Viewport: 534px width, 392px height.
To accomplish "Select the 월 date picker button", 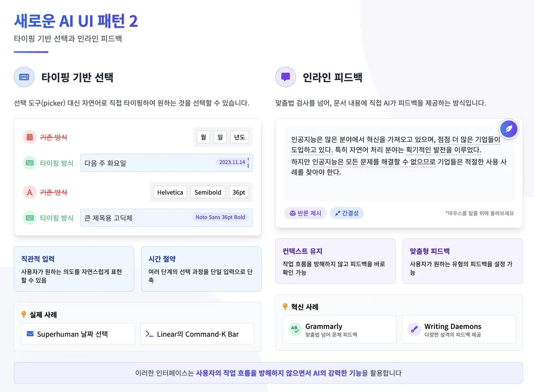I will (203, 137).
